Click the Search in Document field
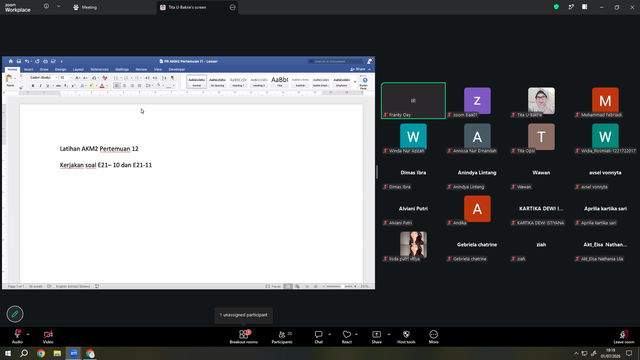 [336, 61]
